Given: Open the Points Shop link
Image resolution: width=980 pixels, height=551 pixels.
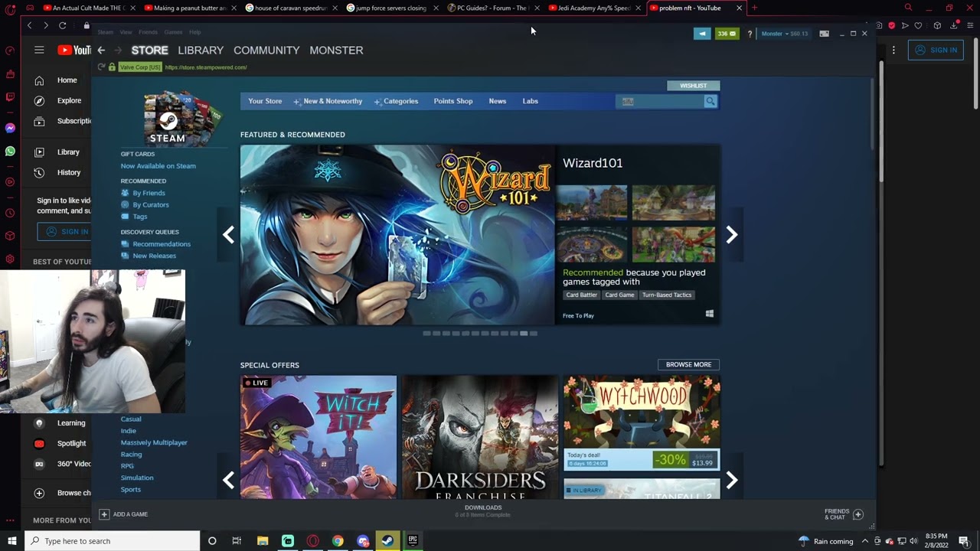Looking at the screenshot, I should pos(453,101).
